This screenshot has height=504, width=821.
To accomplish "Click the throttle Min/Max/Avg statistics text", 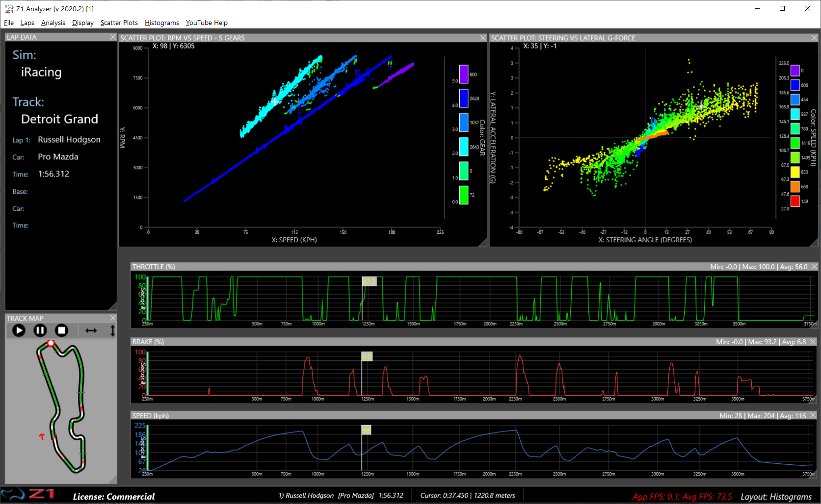I will 759,267.
